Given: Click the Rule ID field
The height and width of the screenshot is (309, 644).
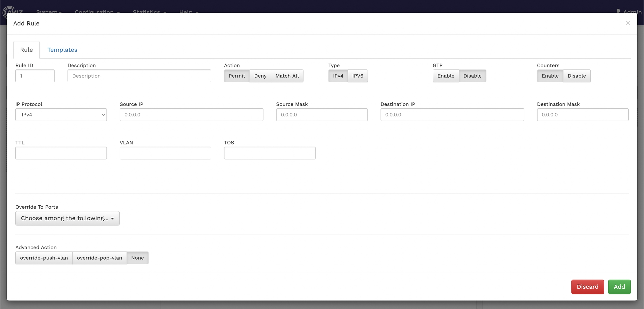Looking at the screenshot, I should pyautogui.click(x=35, y=76).
